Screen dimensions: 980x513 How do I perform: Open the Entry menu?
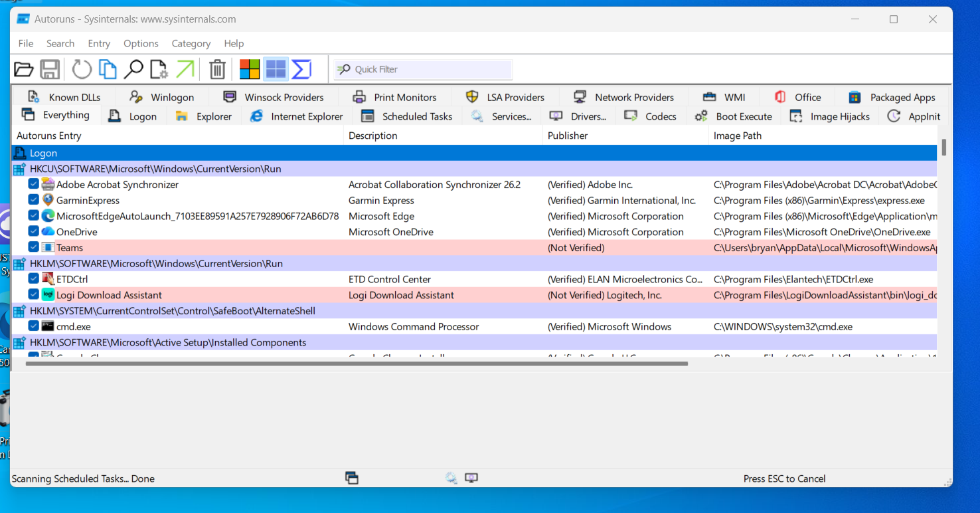pos(99,43)
